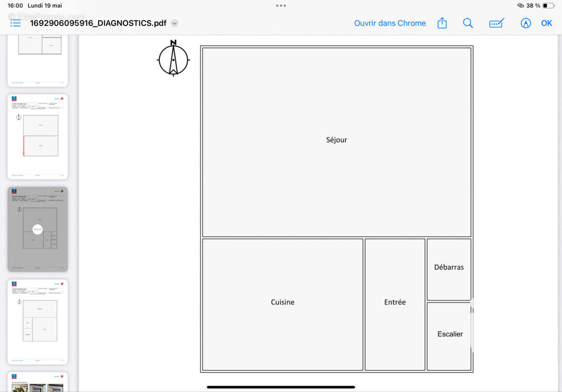
Task: Tap the home indicator bar at bottom
Action: 281,387
